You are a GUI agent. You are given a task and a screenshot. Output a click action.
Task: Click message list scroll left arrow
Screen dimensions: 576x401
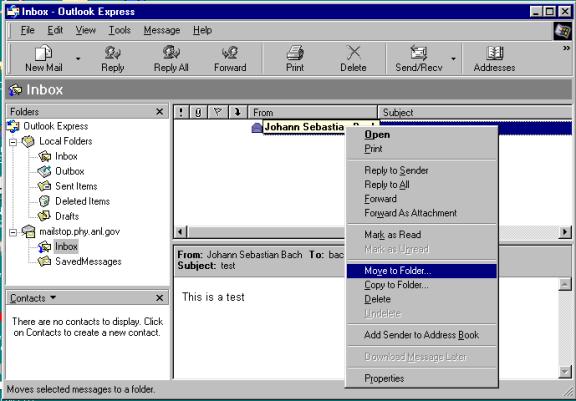click(x=180, y=232)
